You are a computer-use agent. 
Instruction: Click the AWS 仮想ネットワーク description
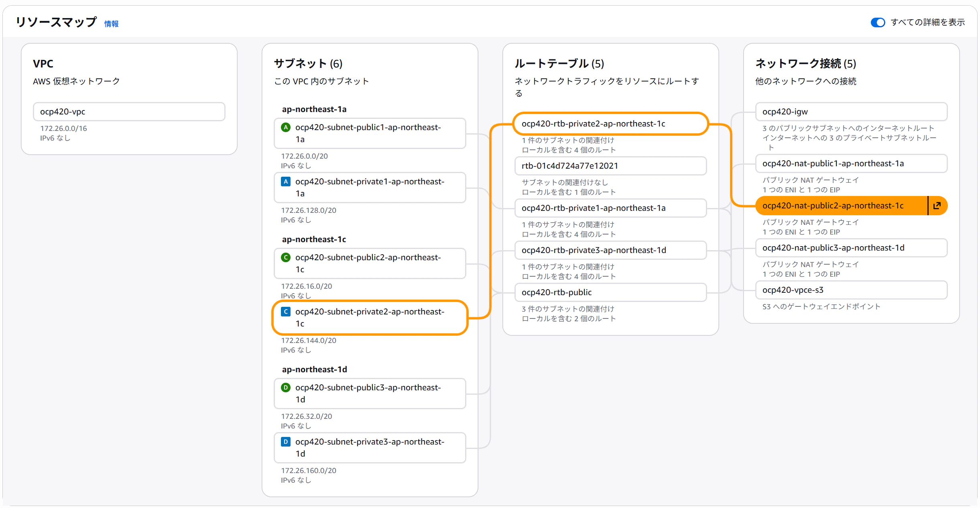pos(76,82)
